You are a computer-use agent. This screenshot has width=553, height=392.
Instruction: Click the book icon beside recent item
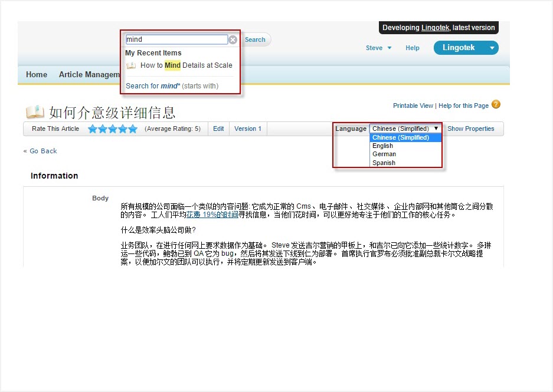coord(131,65)
